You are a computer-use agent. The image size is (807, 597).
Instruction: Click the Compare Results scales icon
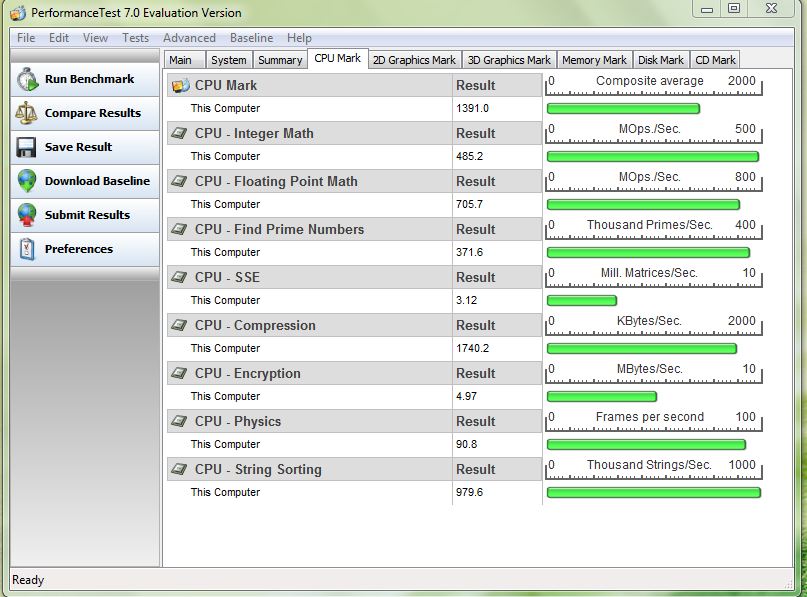(x=26, y=113)
